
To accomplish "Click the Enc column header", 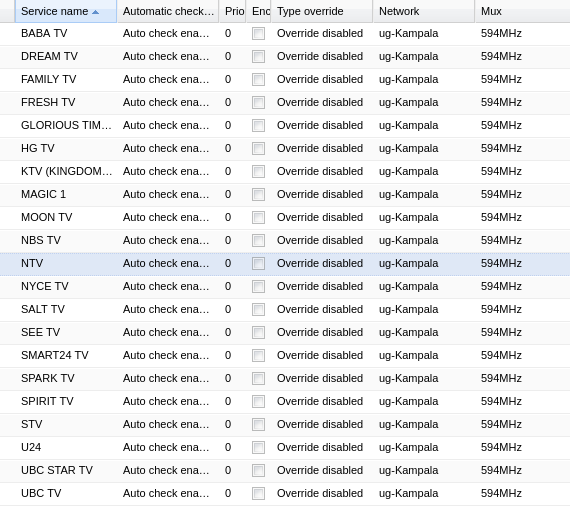I will tap(259, 11).
